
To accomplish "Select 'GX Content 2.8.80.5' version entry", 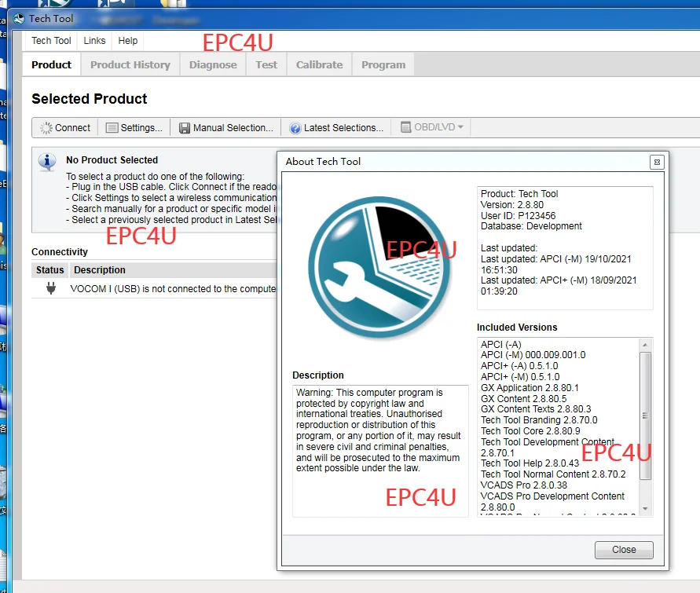I will tap(524, 399).
